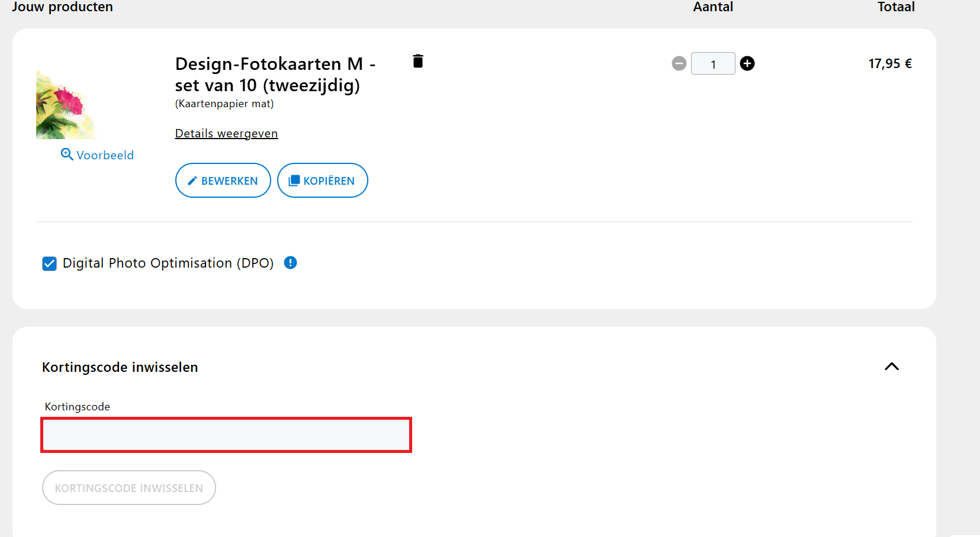Click the Aantal column header
This screenshot has width=980, height=537.
[x=712, y=7]
